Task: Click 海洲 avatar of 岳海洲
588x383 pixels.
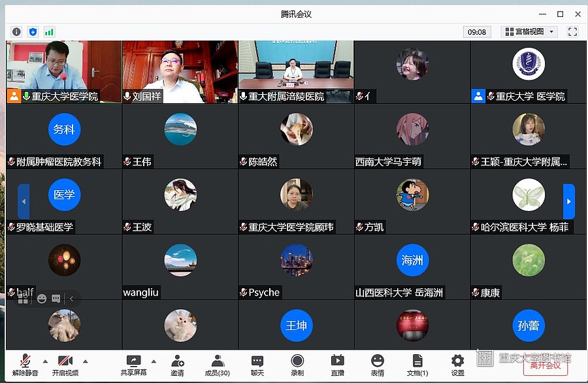Action: pos(412,260)
